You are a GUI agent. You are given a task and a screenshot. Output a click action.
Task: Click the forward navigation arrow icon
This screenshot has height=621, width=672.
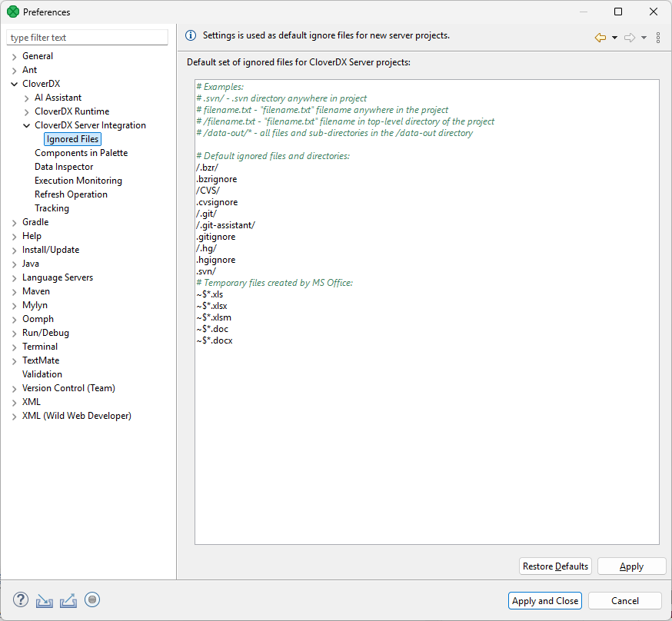[x=630, y=38]
